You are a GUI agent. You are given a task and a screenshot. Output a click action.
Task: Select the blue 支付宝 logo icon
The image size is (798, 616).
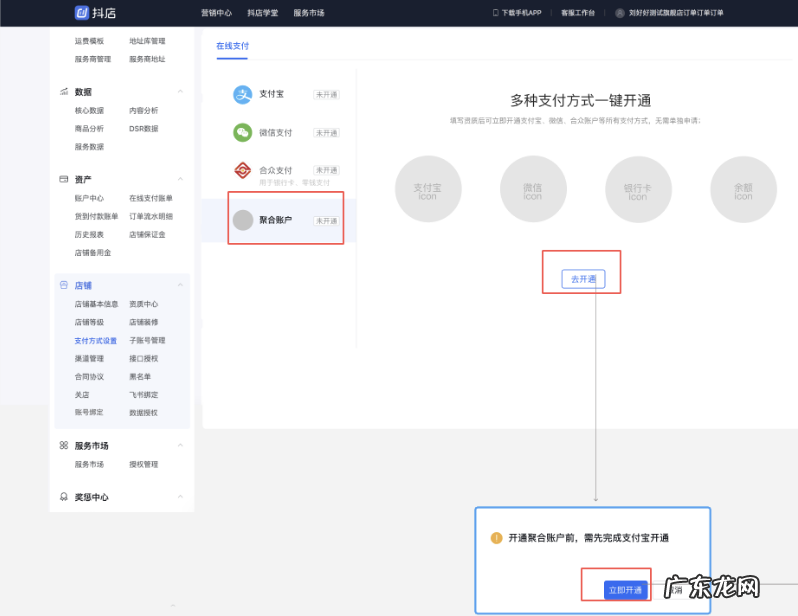(243, 95)
